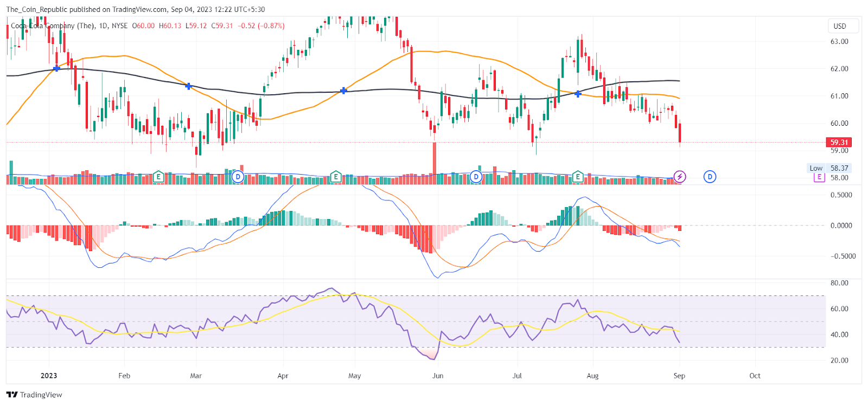Click the -0.52 (-0.87%) change value
The width and height of the screenshot is (868, 405).
tap(261, 25)
